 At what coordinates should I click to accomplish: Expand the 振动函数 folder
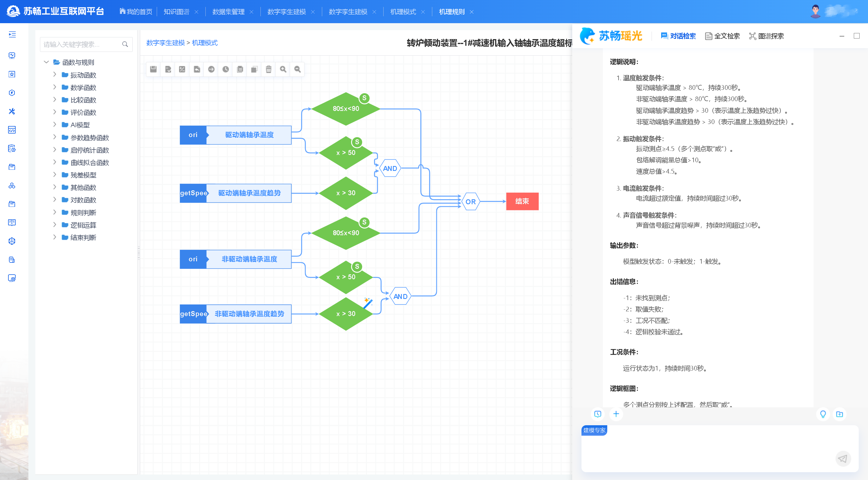[54, 74]
